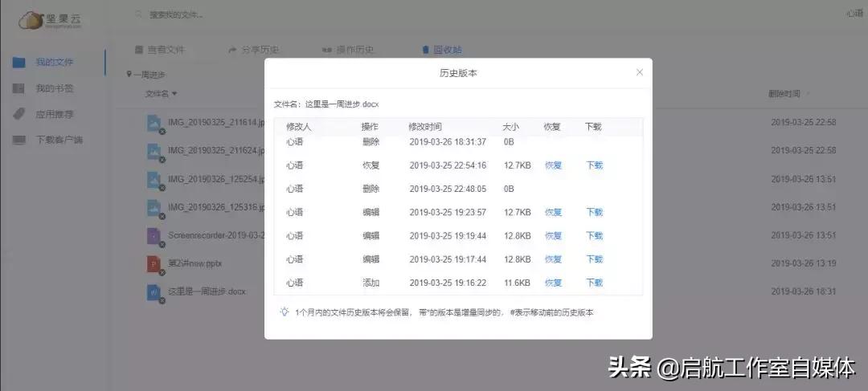
Task: Click image icon of IMG_20190326_125254.jpg
Action: click(x=154, y=179)
